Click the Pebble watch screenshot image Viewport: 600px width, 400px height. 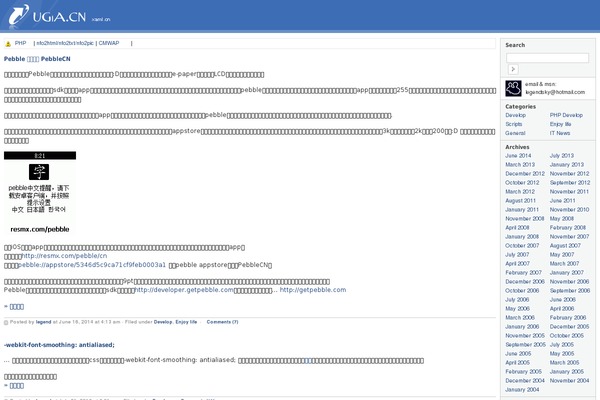pos(40,193)
